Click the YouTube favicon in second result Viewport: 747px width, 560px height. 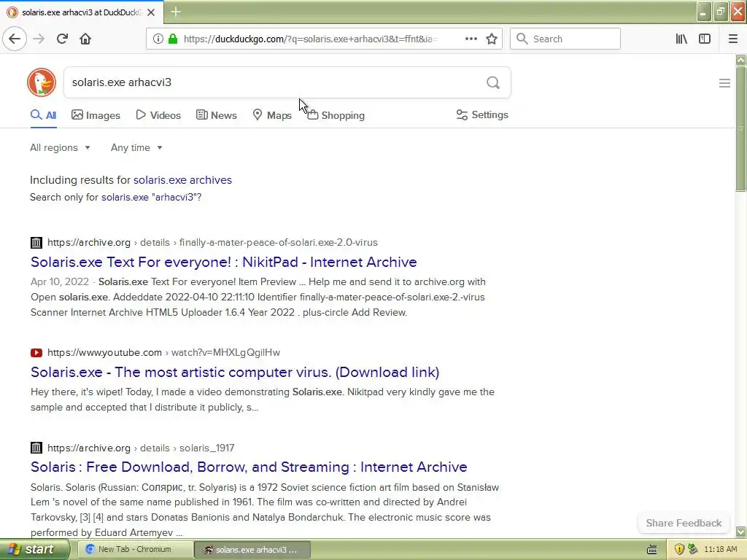coord(36,353)
